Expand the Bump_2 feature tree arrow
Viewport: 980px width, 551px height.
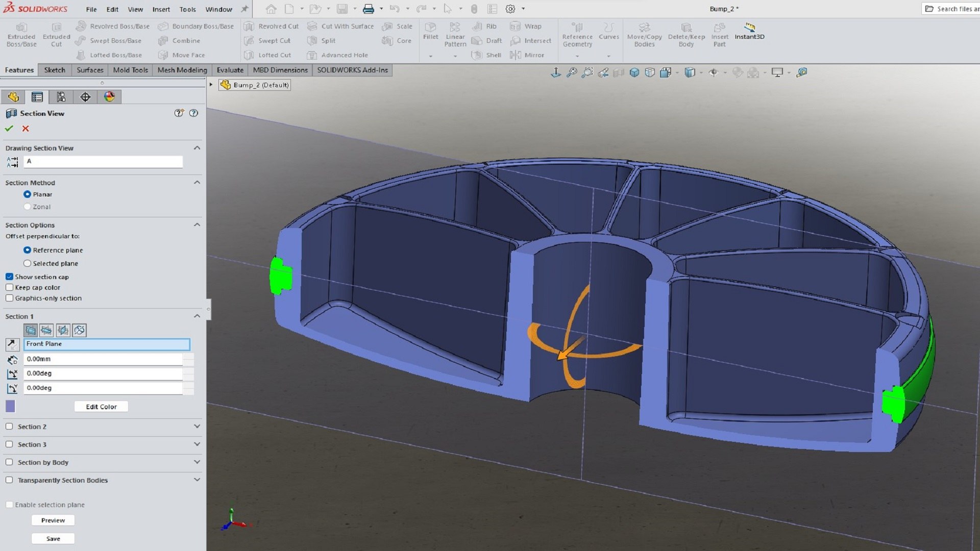click(x=211, y=85)
